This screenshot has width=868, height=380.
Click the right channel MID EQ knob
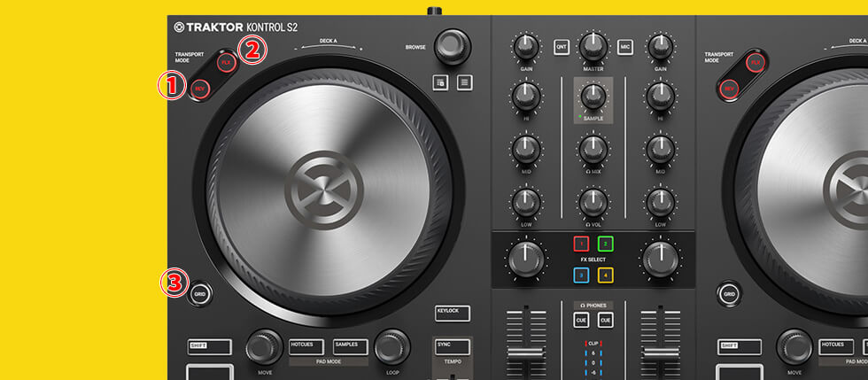pyautogui.click(x=661, y=150)
